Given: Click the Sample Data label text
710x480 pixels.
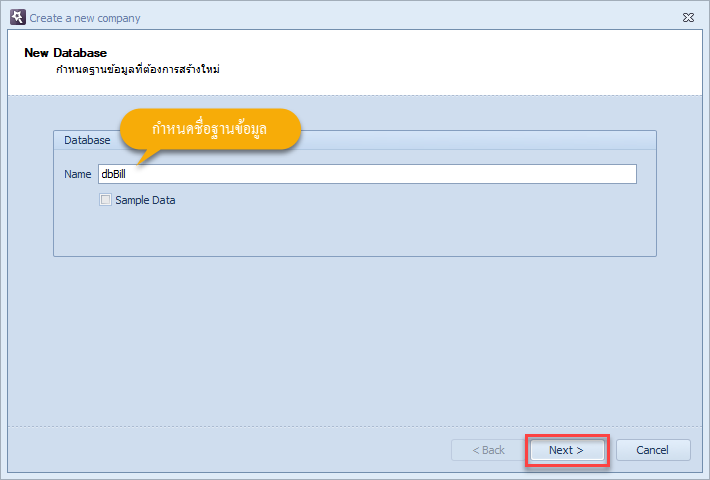Looking at the screenshot, I should pyautogui.click(x=145, y=200).
